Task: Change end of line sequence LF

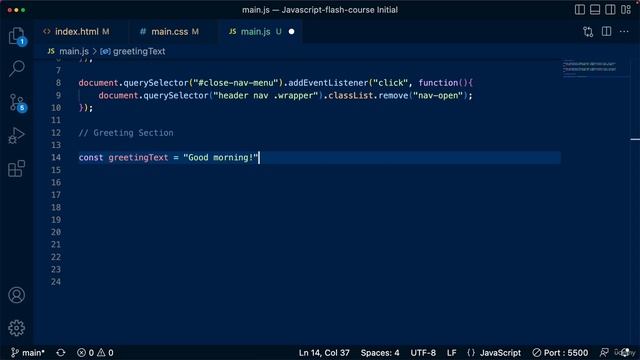Action: pyautogui.click(x=451, y=353)
